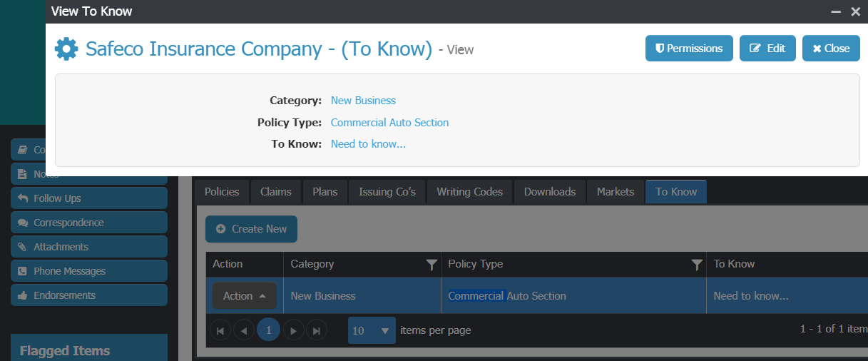Screen dimensions: 868x361
Task: Switch to the Writing Codes tab
Action: click(469, 192)
